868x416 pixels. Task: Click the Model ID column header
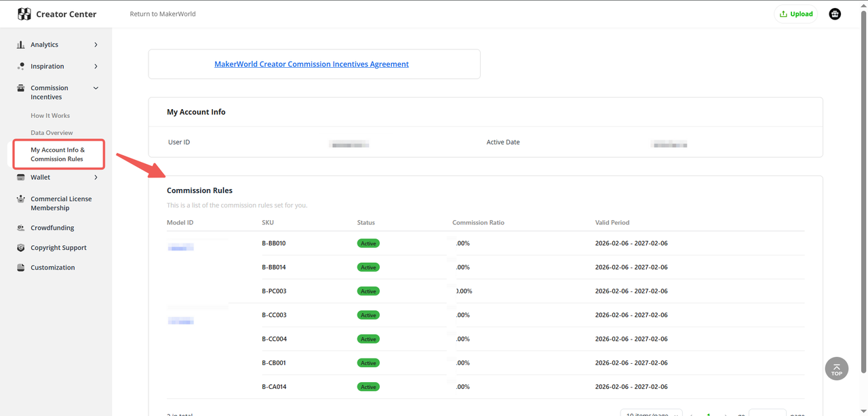(180, 222)
